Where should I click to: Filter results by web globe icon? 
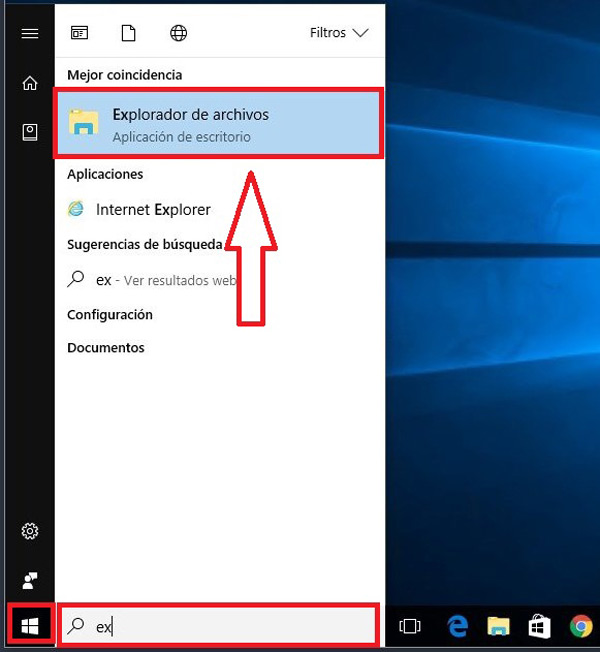point(178,33)
